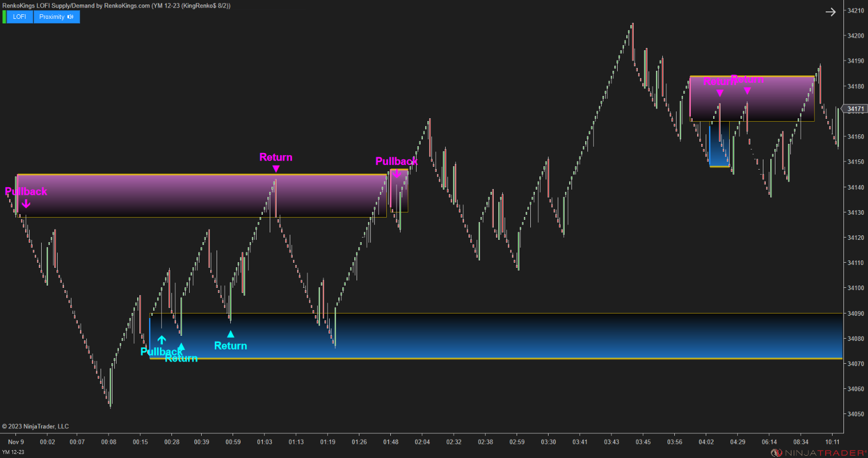Click the © 2023 NinjaTrader, LLC text
The height and width of the screenshot is (458, 868).
[35, 426]
